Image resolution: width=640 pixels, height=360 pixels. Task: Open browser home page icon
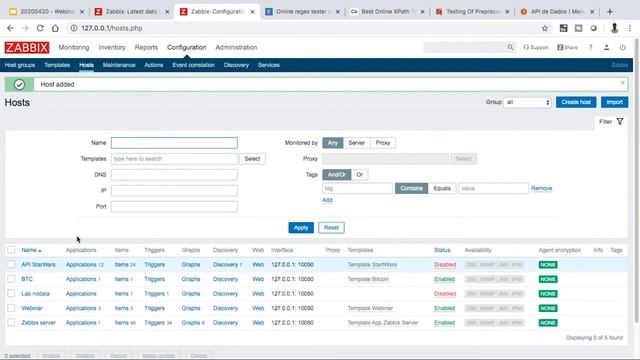tap(55, 28)
